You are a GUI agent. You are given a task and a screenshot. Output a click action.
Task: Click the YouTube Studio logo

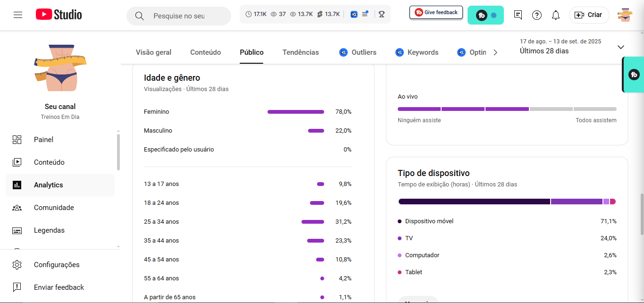coord(59,15)
